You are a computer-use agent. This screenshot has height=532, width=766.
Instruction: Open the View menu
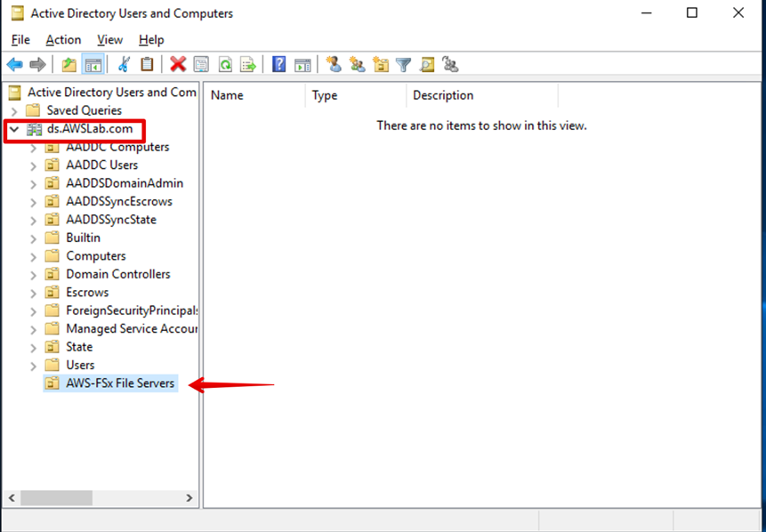(109, 39)
